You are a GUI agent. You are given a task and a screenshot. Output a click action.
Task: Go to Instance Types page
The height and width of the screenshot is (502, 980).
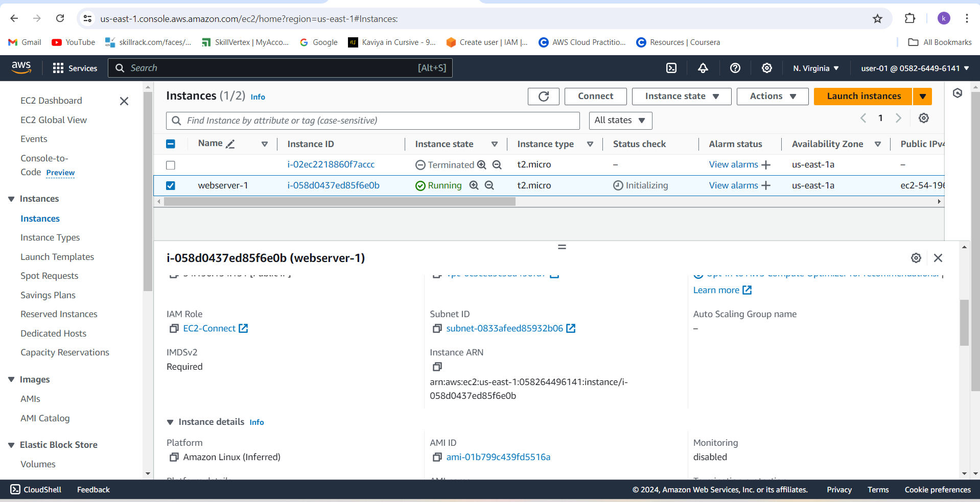pos(50,237)
